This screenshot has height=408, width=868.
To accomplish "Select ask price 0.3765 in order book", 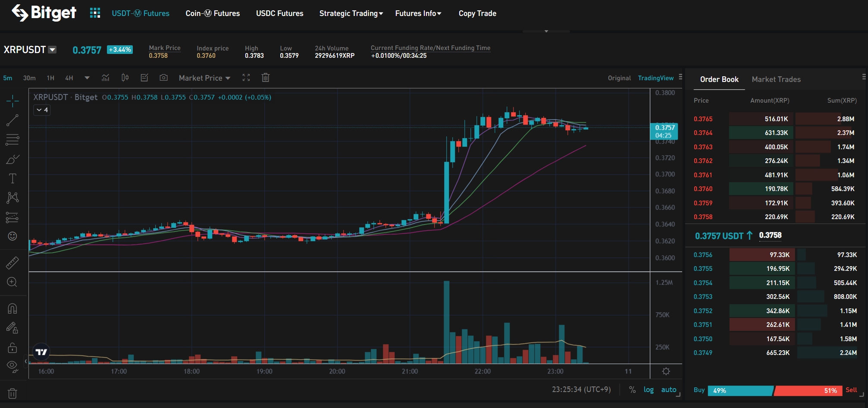I will click(703, 119).
